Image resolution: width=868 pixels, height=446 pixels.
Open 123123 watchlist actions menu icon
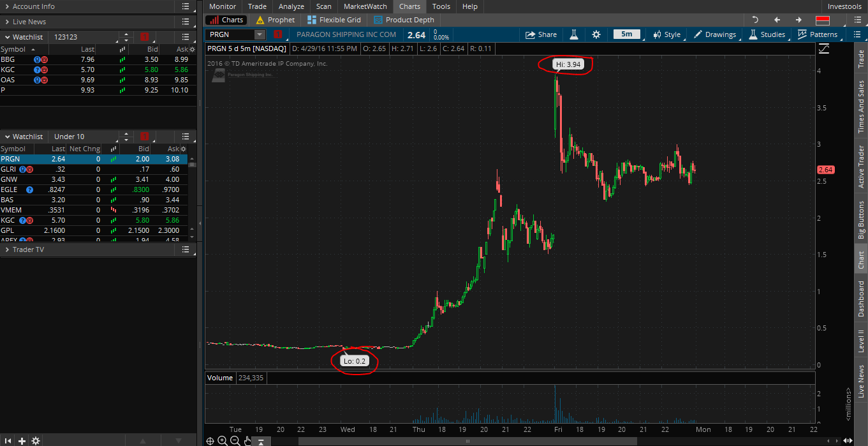[x=186, y=37]
